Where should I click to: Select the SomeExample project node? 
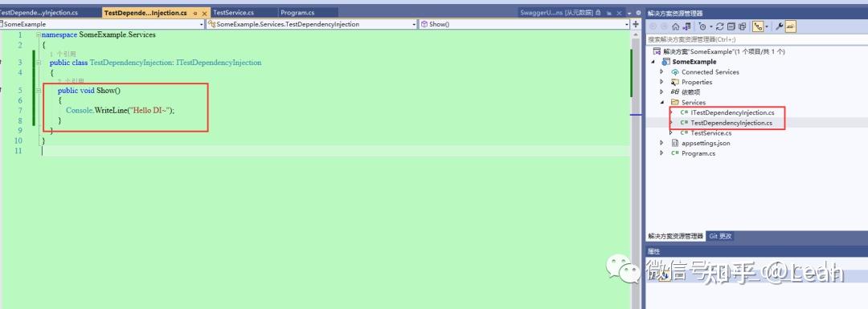(694, 62)
